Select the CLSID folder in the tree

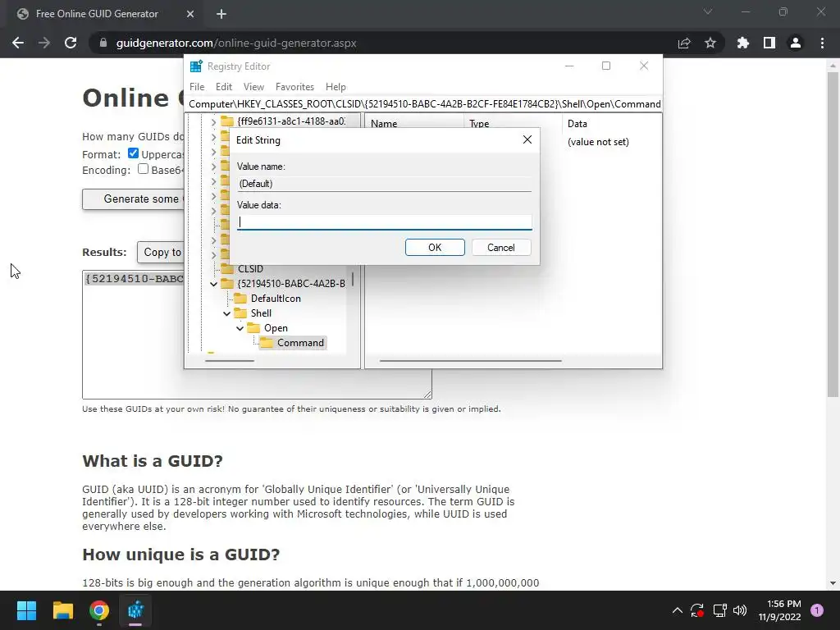(x=250, y=269)
